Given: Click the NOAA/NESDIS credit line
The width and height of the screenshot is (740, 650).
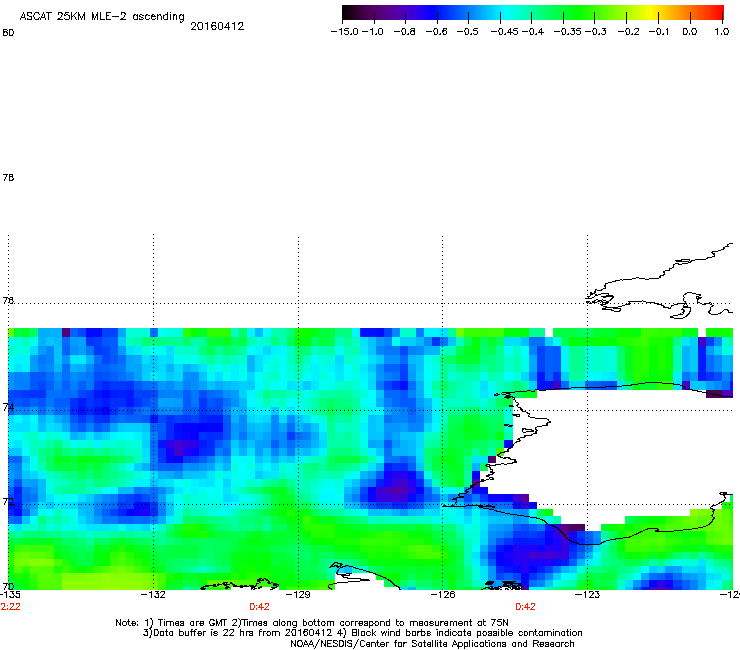Looking at the screenshot, I should [432, 644].
